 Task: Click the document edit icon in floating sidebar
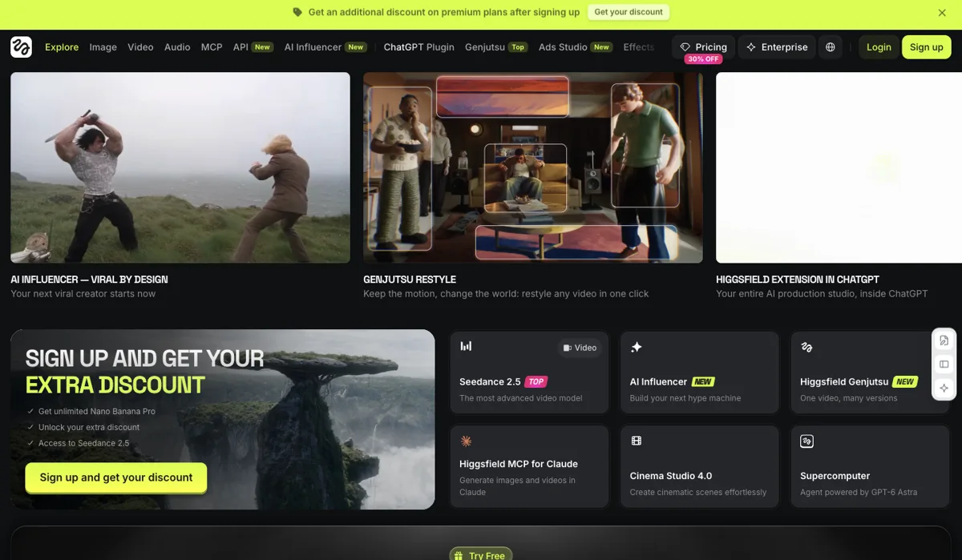tap(944, 340)
